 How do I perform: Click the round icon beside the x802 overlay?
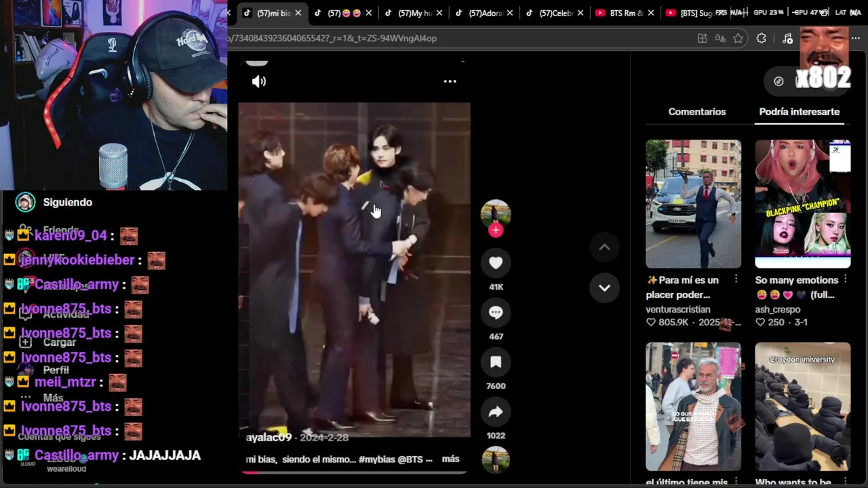point(778,81)
